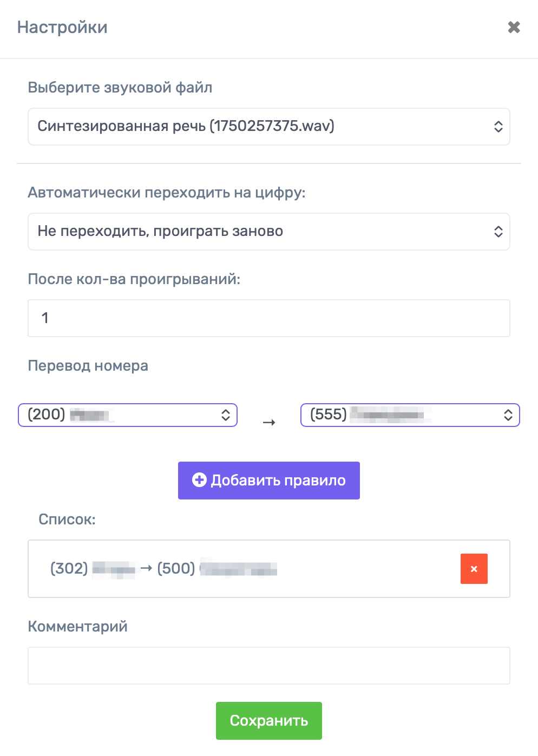Click the "Комментарий" label text
This screenshot has width=538, height=756.
click(x=77, y=627)
